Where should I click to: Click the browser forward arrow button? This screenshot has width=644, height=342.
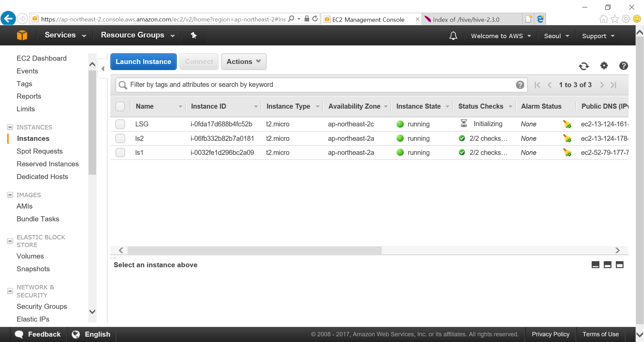click(22, 18)
